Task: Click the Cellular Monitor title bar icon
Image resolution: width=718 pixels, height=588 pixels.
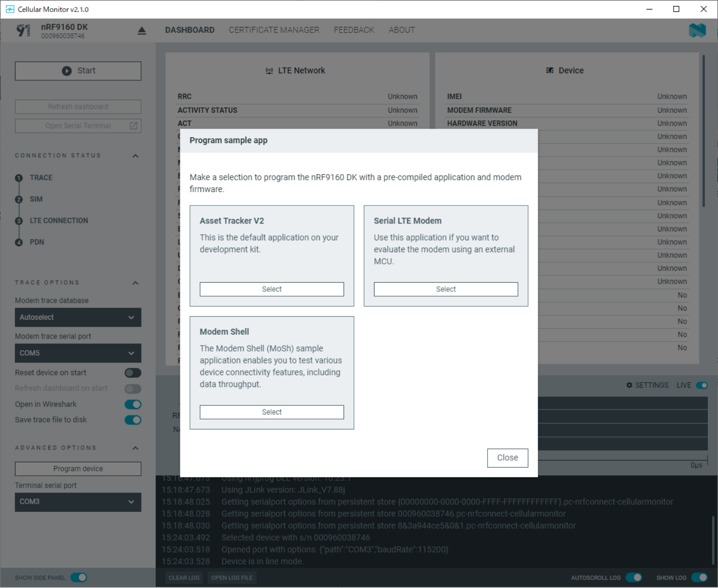Action: click(9, 9)
